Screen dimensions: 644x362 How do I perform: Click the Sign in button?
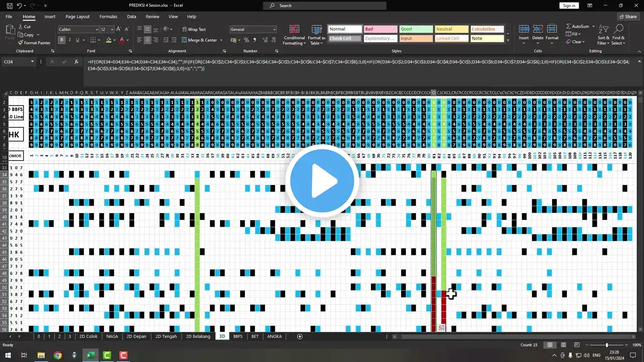click(x=569, y=6)
